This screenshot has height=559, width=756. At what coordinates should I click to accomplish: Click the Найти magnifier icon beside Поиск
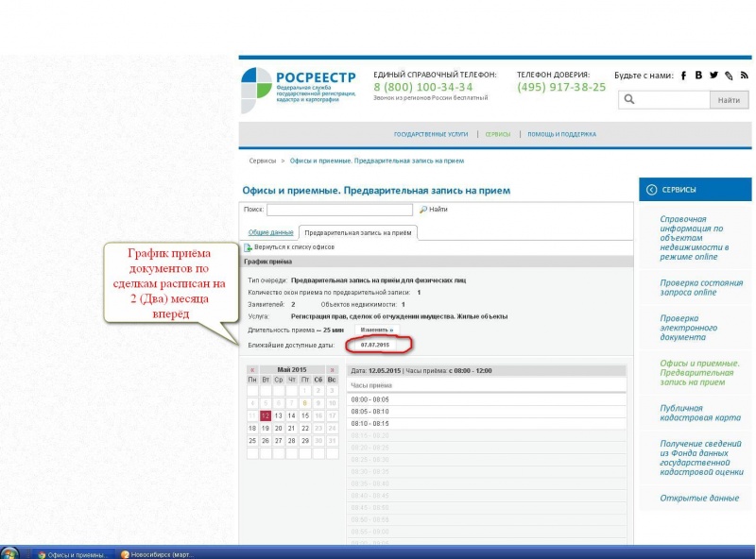[423, 209]
